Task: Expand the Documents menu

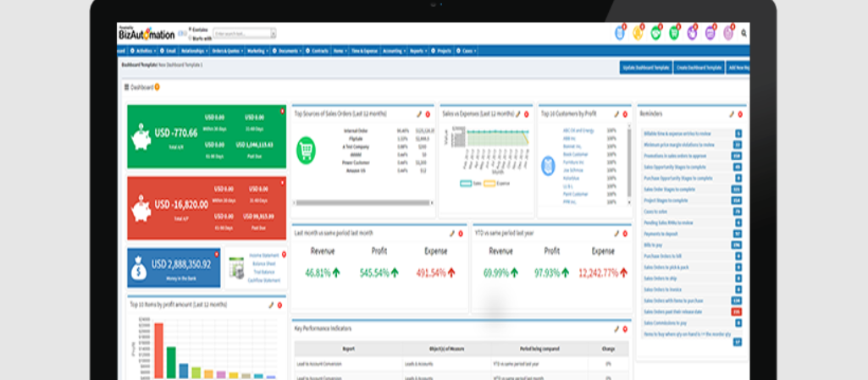Action: pyautogui.click(x=287, y=50)
